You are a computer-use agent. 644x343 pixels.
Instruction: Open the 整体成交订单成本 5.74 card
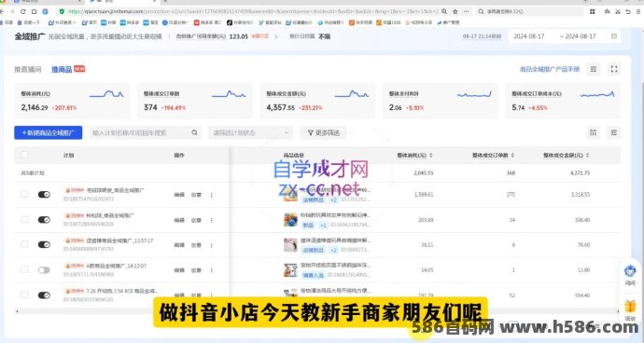[563, 101]
